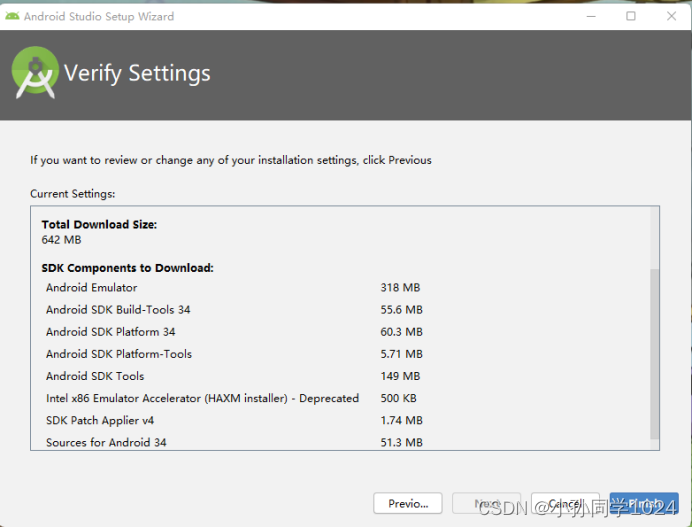This screenshot has width=693, height=527.
Task: Click the settings list vertical scrollbar thumb
Action: [x=655, y=354]
